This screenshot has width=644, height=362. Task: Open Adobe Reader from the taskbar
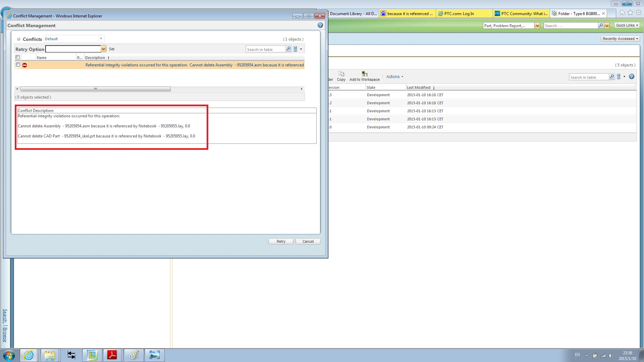(x=112, y=355)
